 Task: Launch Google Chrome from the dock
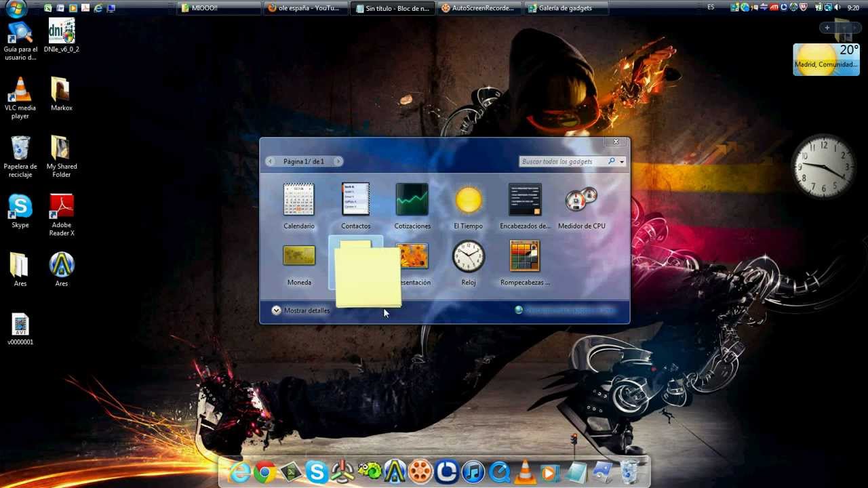(x=265, y=472)
